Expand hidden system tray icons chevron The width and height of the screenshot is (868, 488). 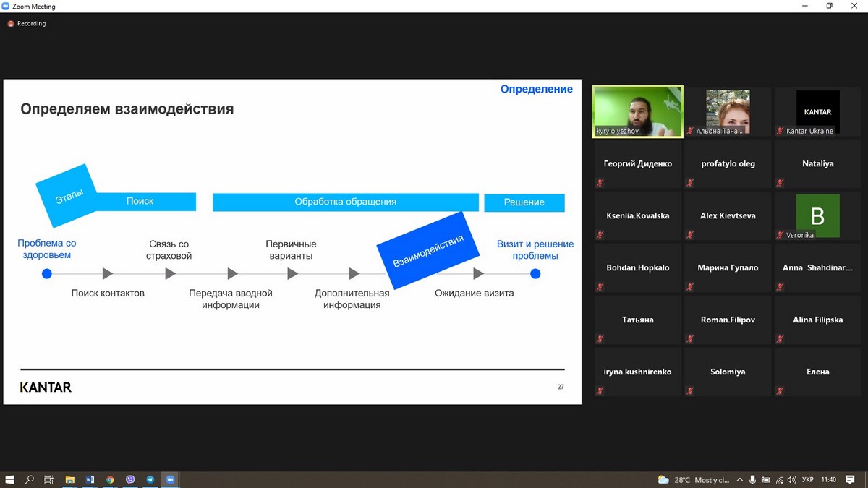coord(739,480)
